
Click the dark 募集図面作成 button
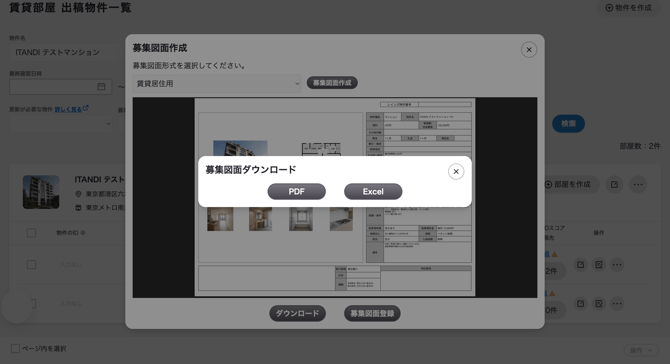coord(332,83)
